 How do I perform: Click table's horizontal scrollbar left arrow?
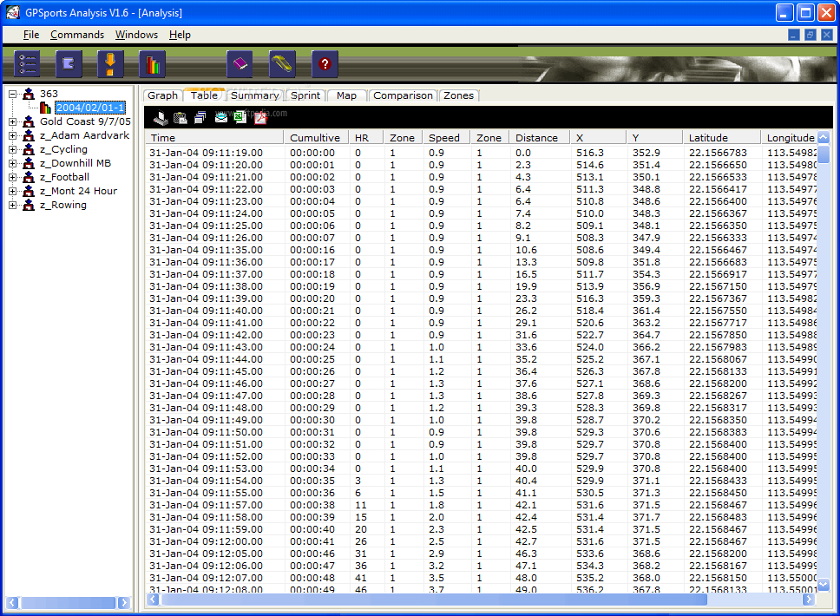tap(154, 600)
